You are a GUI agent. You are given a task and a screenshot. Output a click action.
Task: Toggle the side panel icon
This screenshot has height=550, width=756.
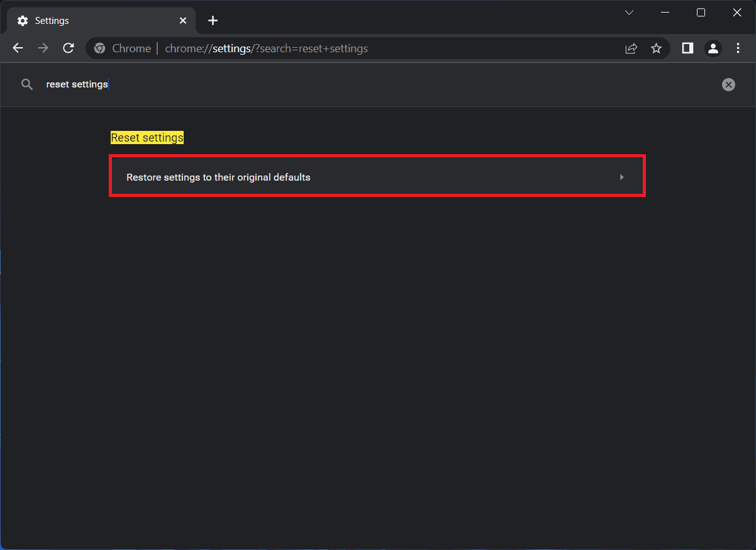[x=687, y=48]
